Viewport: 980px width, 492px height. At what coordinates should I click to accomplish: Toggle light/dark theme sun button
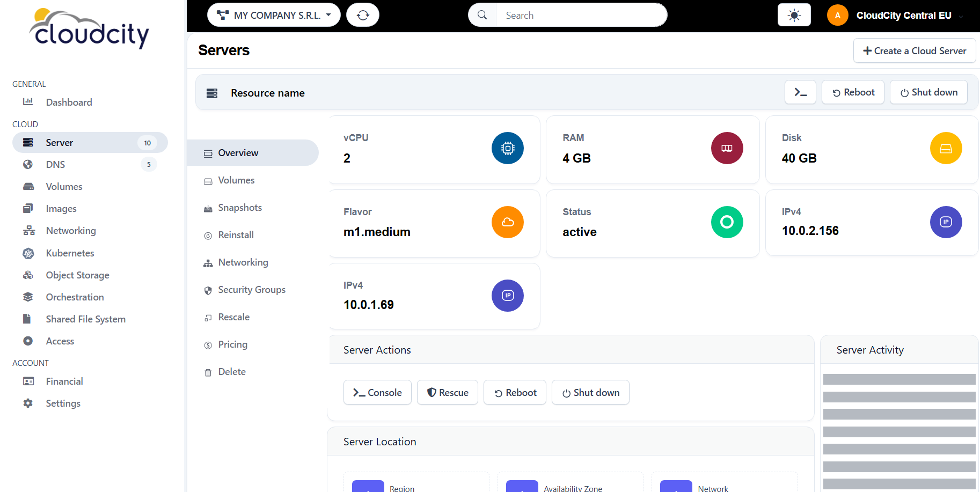point(794,15)
